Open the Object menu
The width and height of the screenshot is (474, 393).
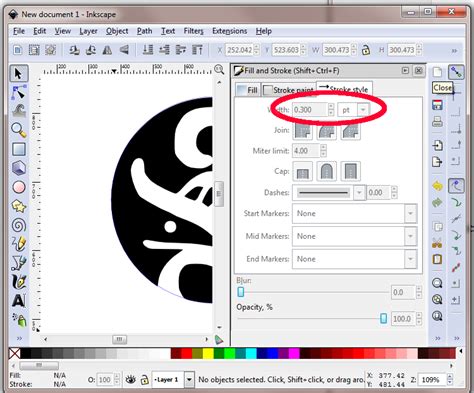coord(117,31)
